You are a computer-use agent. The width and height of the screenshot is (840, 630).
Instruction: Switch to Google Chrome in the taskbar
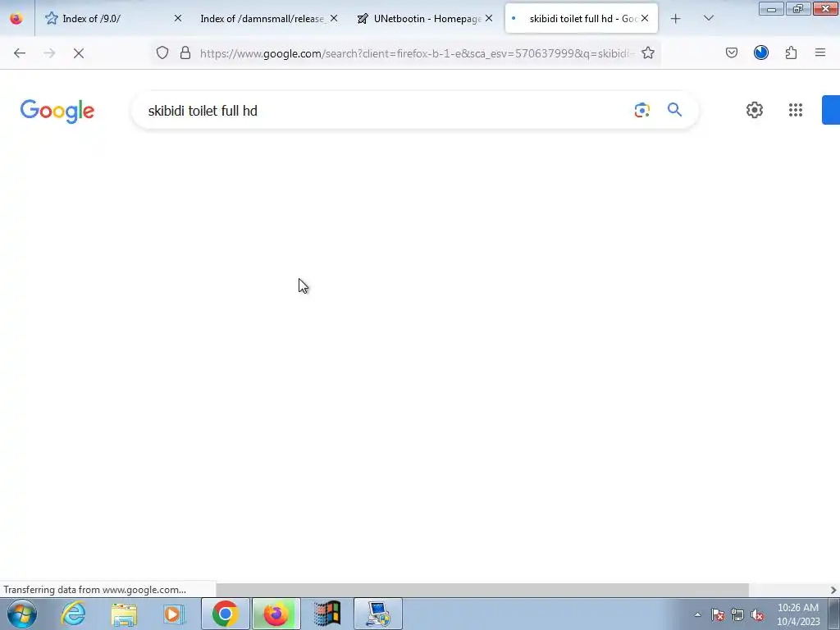[226, 614]
